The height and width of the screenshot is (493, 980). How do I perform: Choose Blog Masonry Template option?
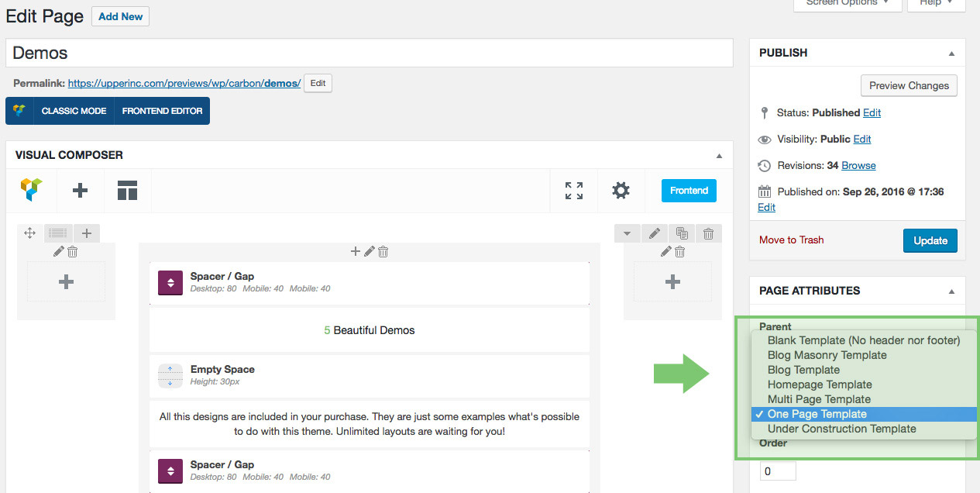[827, 355]
